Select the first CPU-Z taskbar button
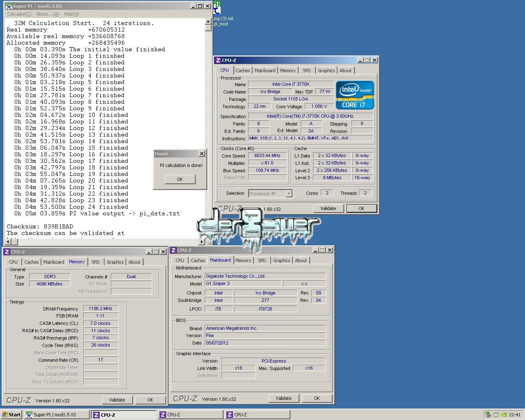This screenshot has height=420, width=525. [123, 415]
